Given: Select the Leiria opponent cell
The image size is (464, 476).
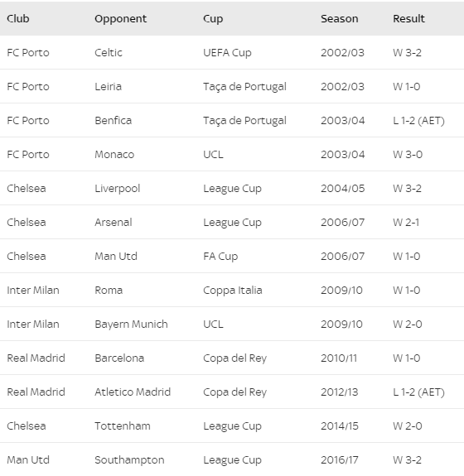Looking at the screenshot, I should tap(108, 87).
